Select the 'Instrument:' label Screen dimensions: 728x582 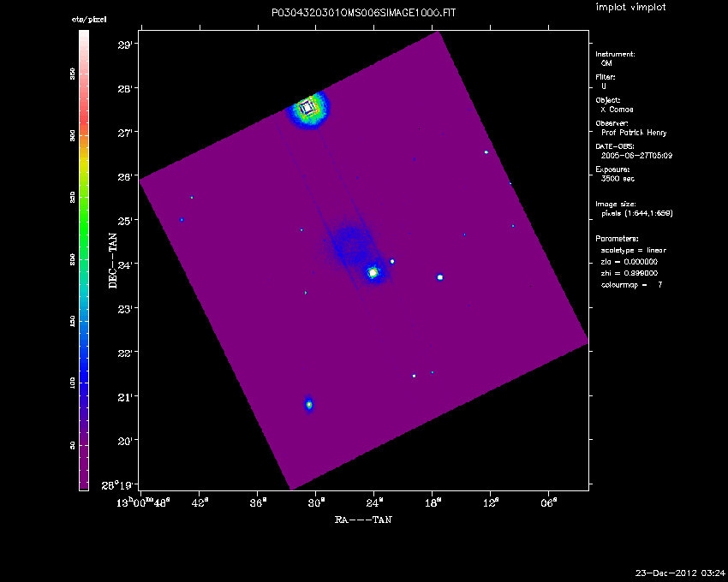point(615,54)
